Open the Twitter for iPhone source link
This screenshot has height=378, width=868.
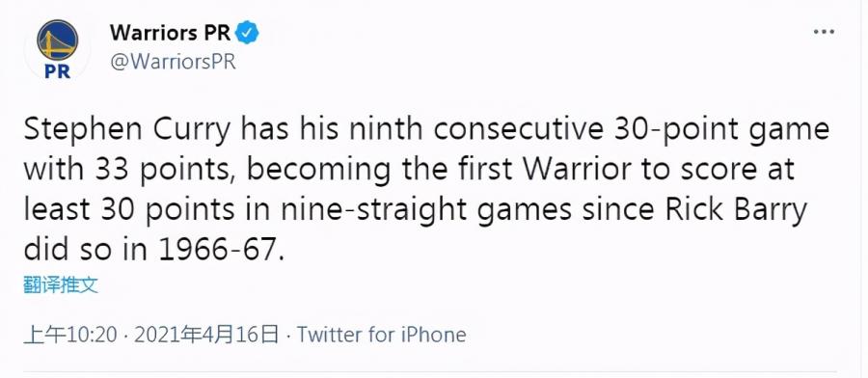pos(381,335)
